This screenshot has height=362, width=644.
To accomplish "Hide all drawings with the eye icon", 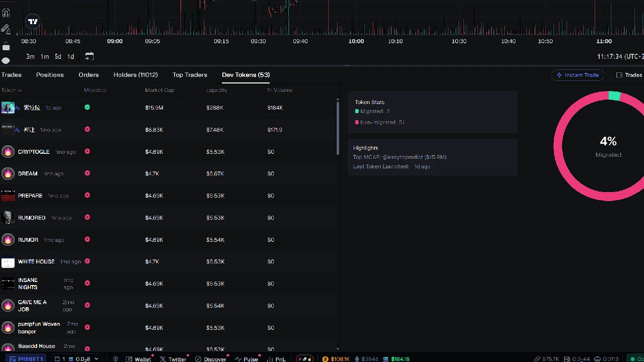I will tap(6, 61).
